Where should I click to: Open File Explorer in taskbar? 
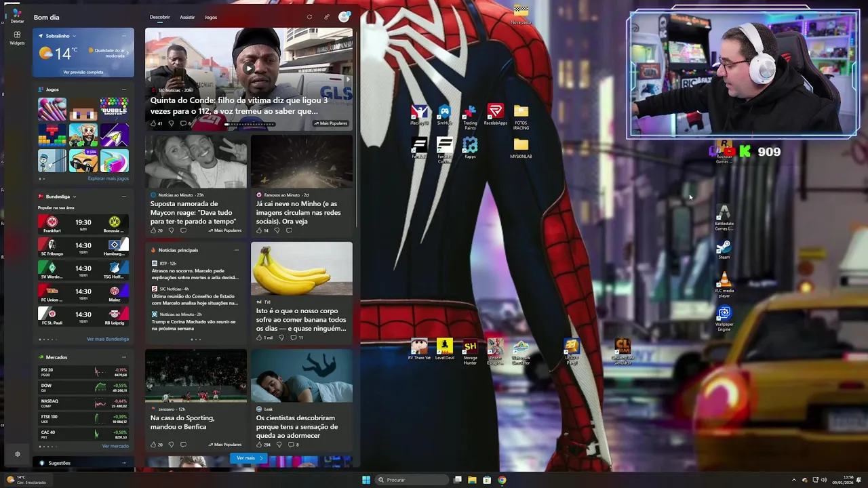pos(472,480)
